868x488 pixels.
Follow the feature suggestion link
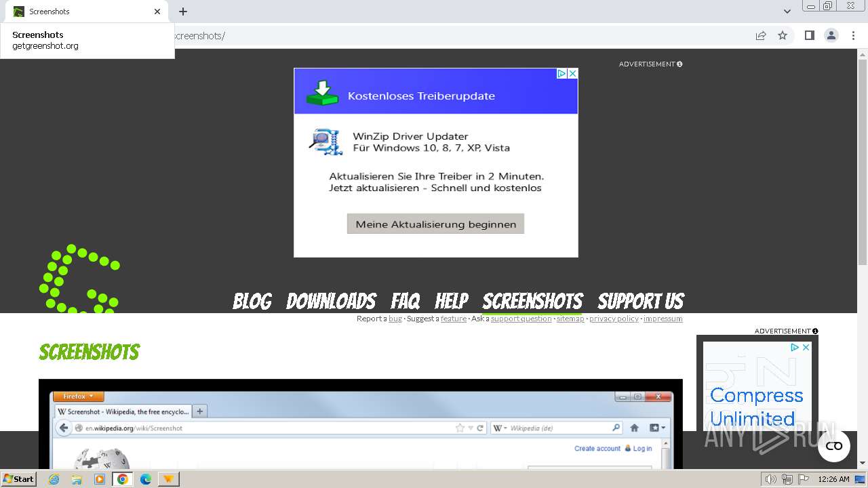454,319
